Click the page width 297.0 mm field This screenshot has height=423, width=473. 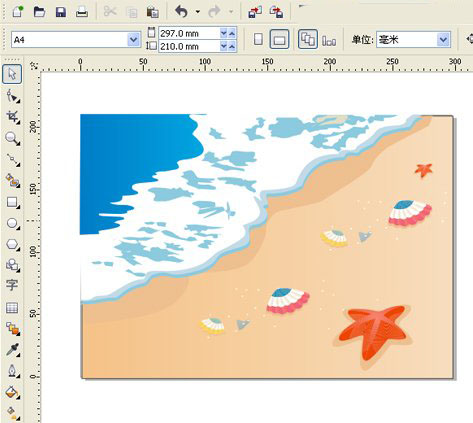189,33
